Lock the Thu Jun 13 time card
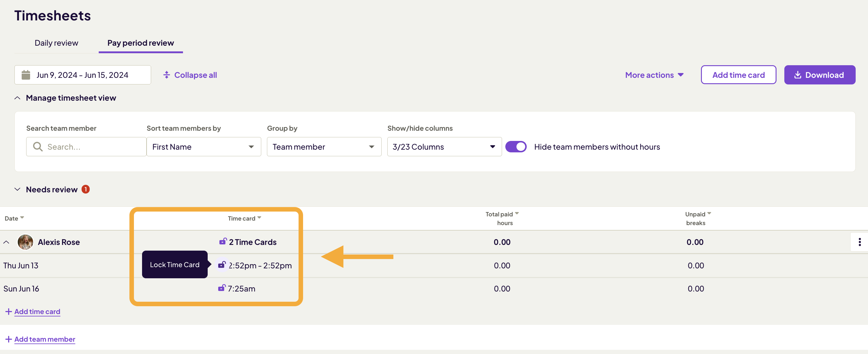Image resolution: width=868 pixels, height=354 pixels. click(222, 265)
